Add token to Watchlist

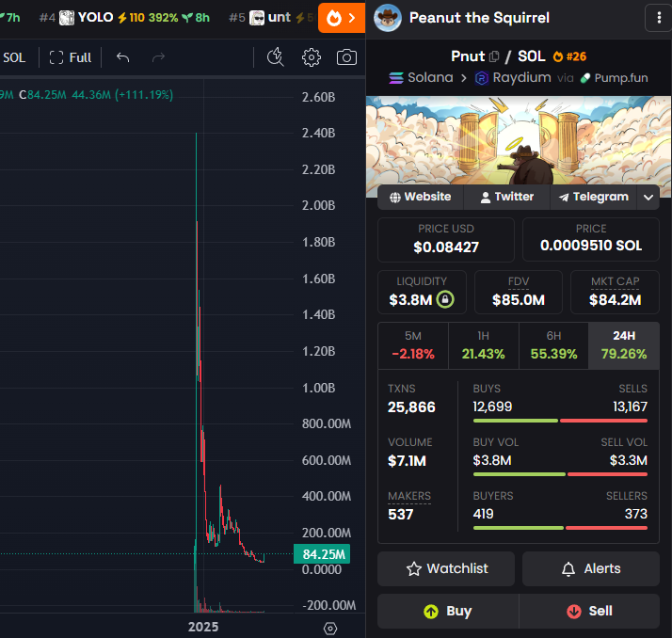click(x=446, y=568)
